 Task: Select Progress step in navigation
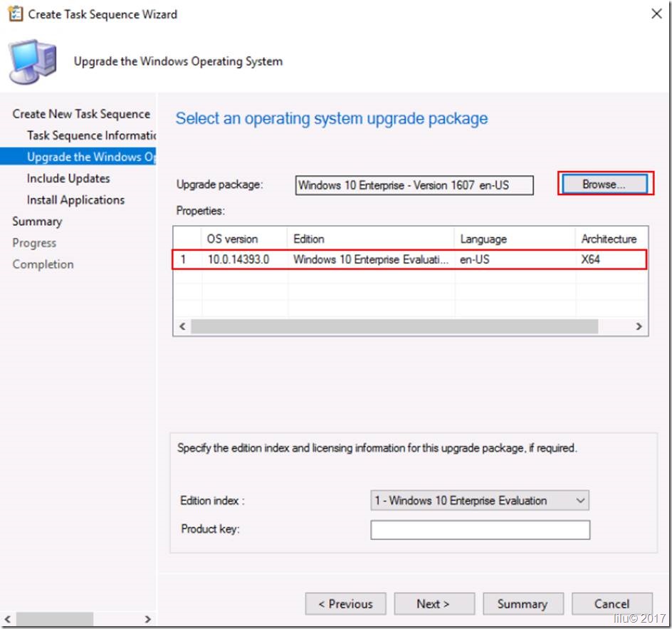pyautogui.click(x=34, y=243)
